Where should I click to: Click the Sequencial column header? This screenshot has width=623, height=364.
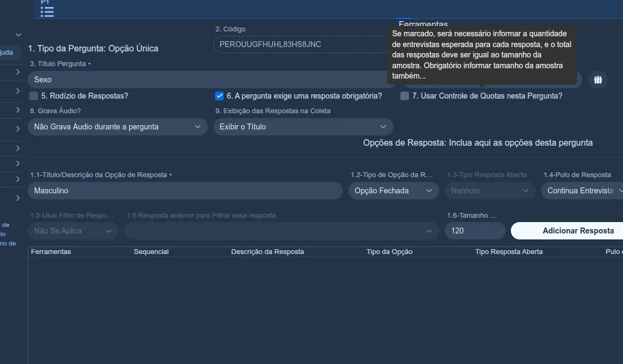pos(151,251)
